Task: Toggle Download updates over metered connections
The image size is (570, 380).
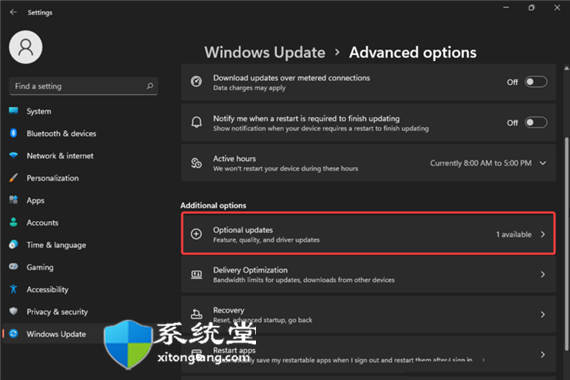Action: [x=536, y=82]
